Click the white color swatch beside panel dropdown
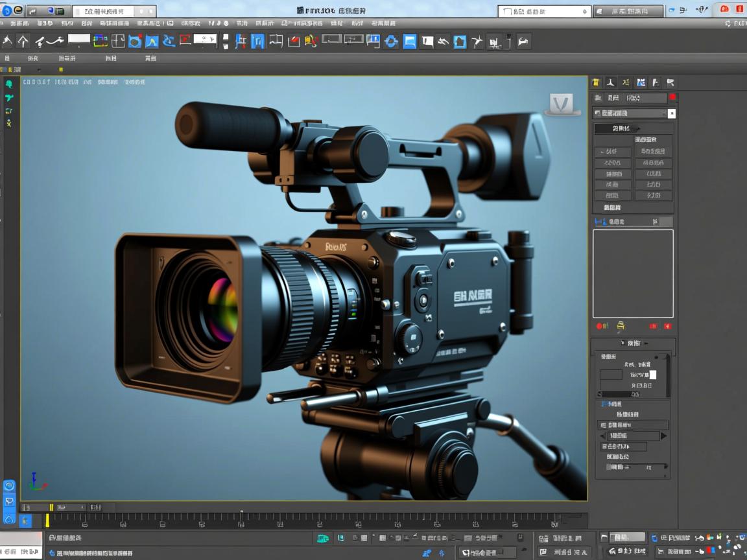 pos(672,113)
